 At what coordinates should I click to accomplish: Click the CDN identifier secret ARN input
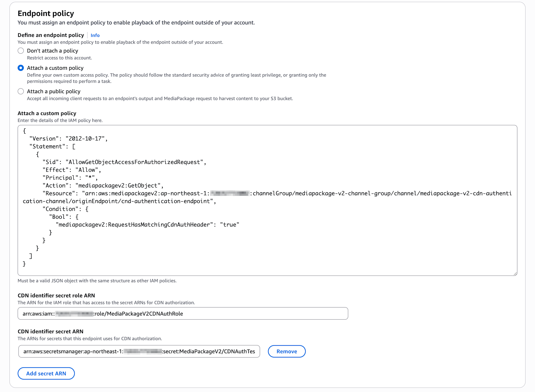coord(139,351)
